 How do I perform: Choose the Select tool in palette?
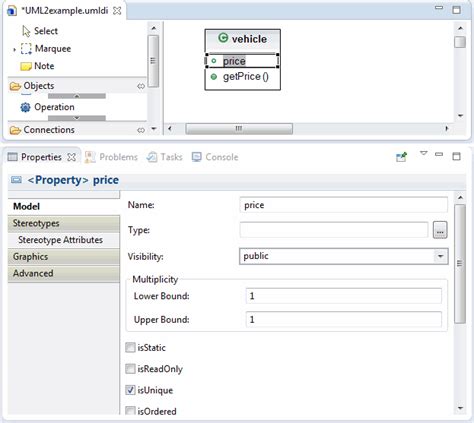pos(40,31)
